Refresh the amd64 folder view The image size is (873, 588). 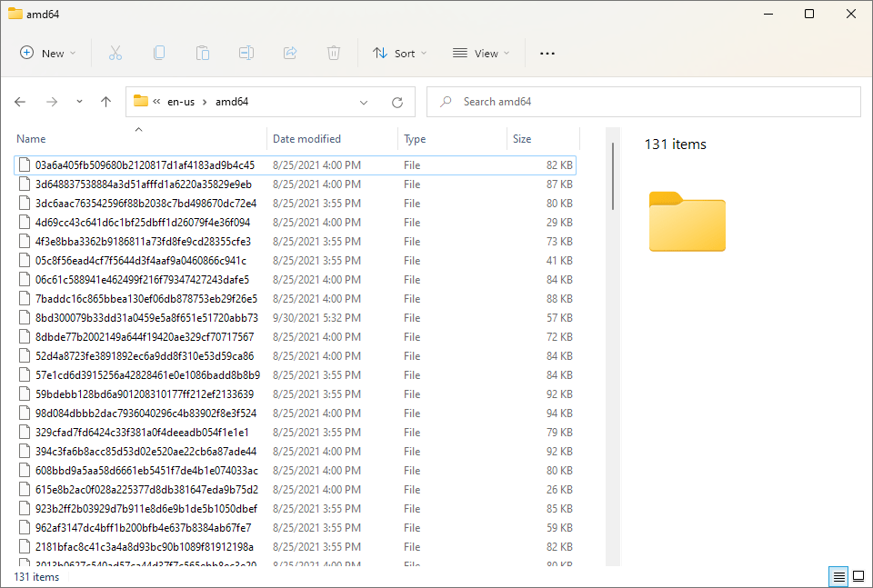click(x=396, y=102)
